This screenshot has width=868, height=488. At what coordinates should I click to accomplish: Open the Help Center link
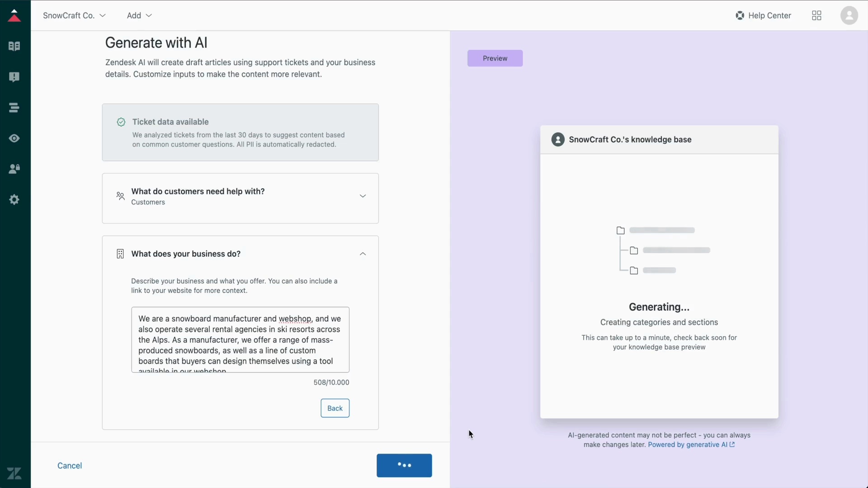[x=763, y=16]
